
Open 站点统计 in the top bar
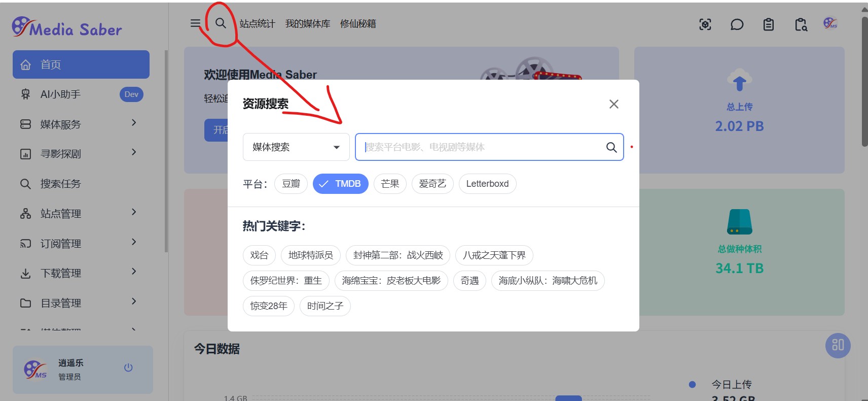tap(257, 24)
